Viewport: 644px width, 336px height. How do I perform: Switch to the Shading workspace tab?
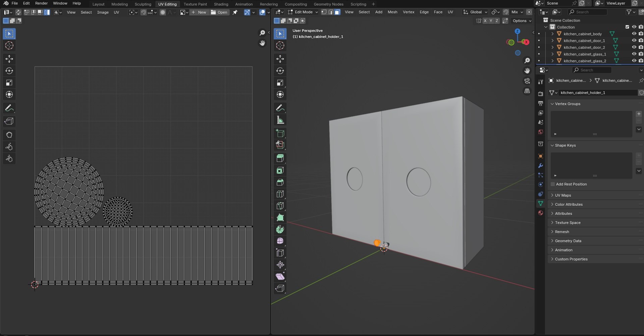point(221,4)
